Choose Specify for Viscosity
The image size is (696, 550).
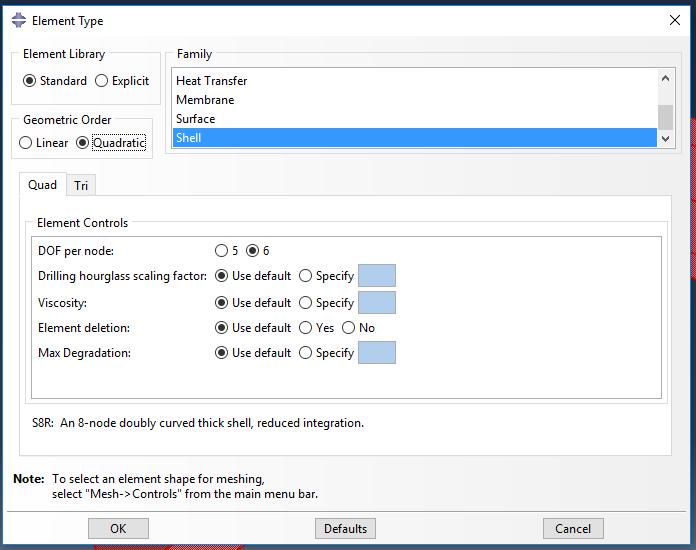click(326, 303)
